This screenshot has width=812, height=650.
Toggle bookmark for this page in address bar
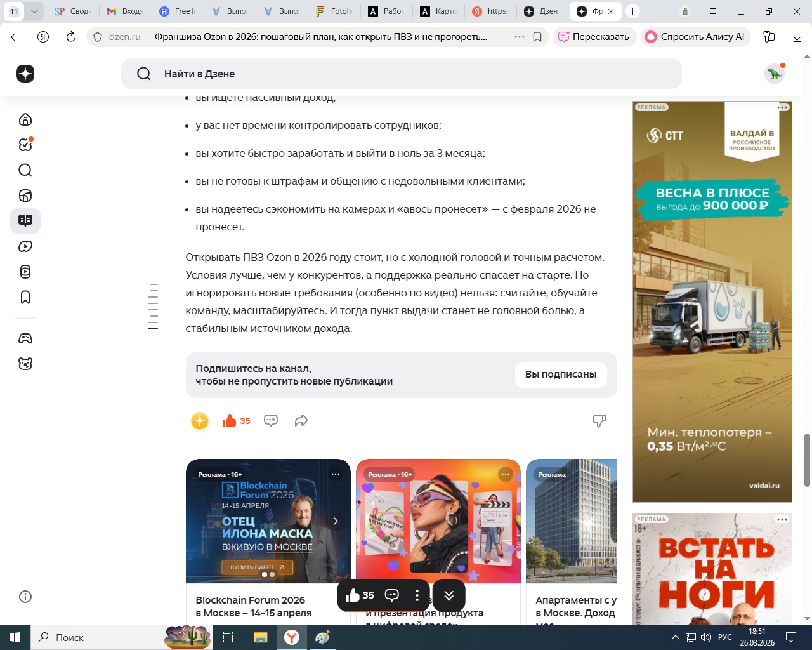tap(537, 37)
